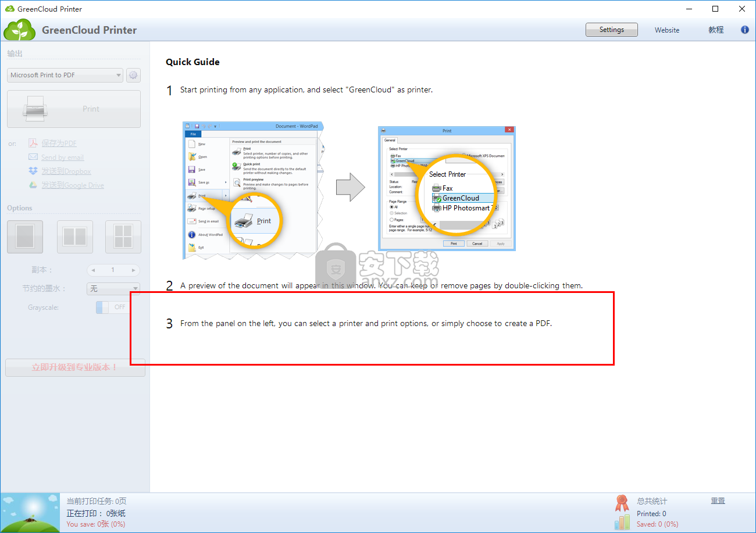Maximize the GreenCloud Printer window
This screenshot has height=533, width=756.
coord(716,9)
